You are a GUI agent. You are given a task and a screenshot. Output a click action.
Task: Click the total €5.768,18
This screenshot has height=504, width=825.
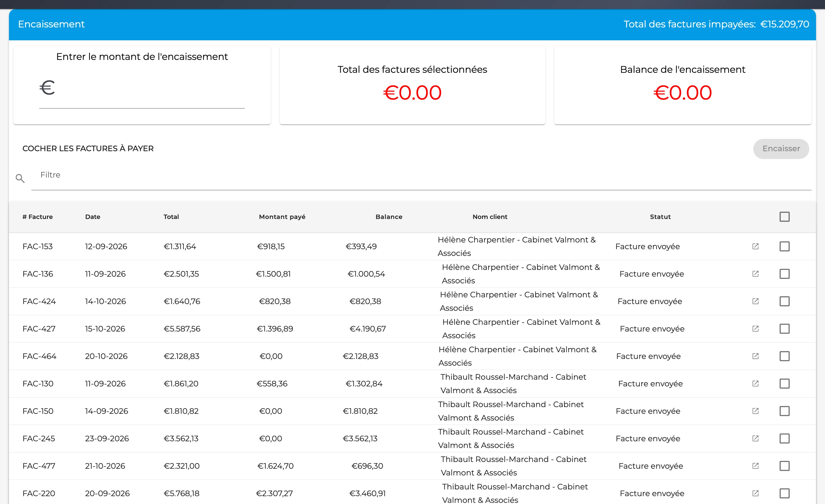tap(182, 493)
